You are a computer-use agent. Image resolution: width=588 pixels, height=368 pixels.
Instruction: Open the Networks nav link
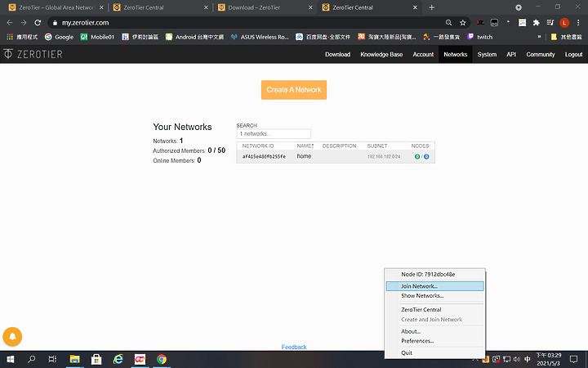click(455, 55)
